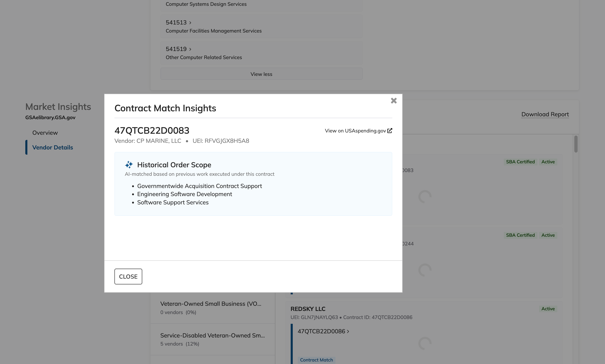Click the contract number 47QTCB22D0083 heading
The image size is (605, 364).
(152, 131)
